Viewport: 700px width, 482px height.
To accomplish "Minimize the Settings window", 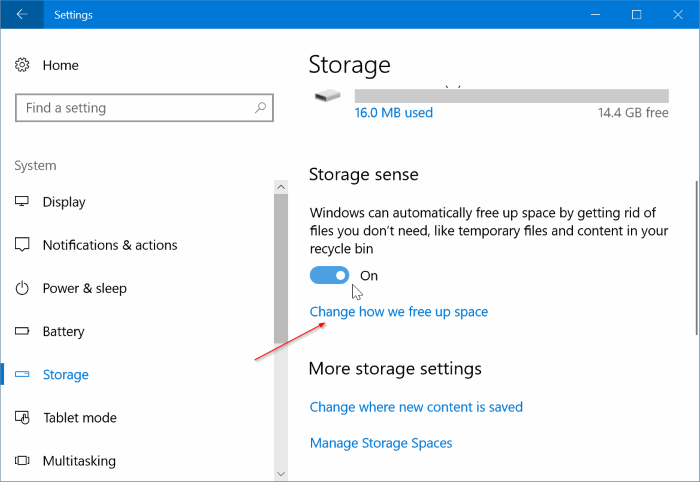I will tap(595, 14).
